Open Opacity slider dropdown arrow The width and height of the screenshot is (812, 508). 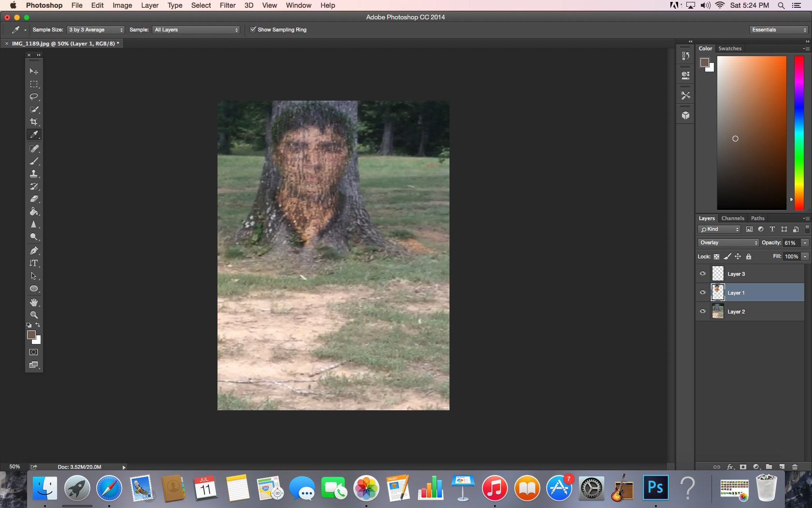(805, 243)
